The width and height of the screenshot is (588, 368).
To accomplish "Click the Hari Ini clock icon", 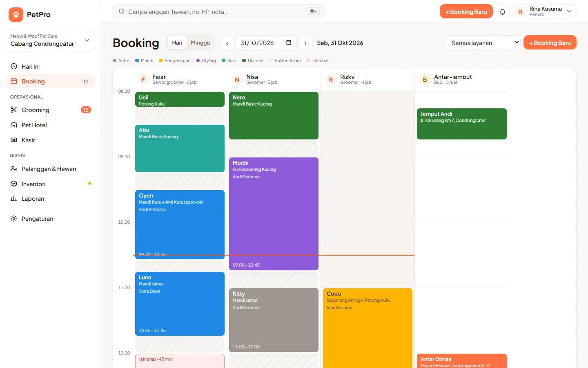I will pos(14,66).
